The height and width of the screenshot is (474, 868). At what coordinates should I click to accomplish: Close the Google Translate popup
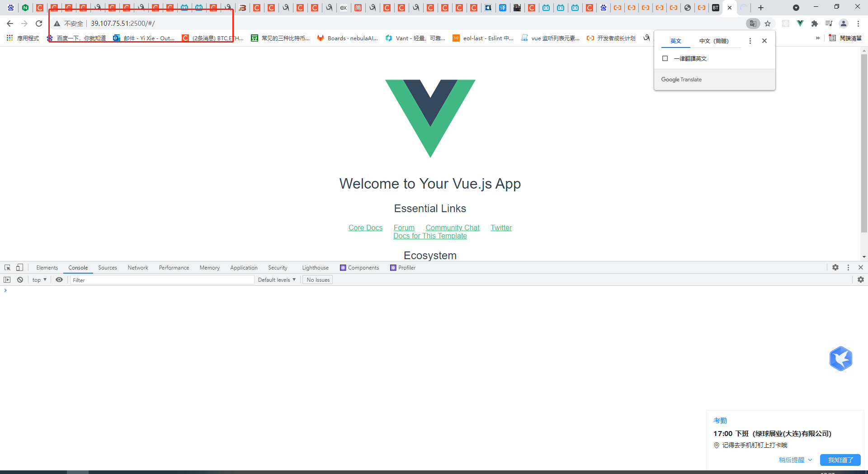click(764, 41)
